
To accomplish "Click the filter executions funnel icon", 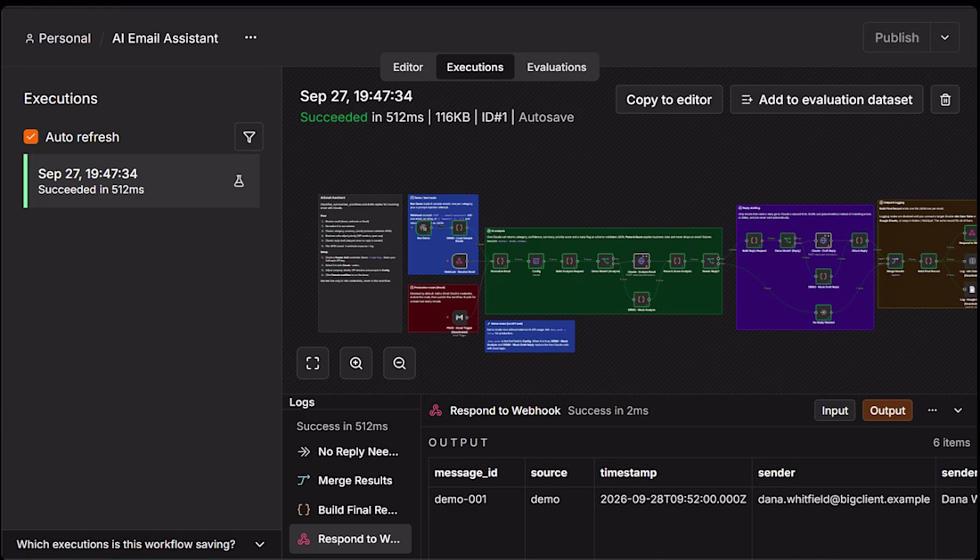I will click(249, 137).
